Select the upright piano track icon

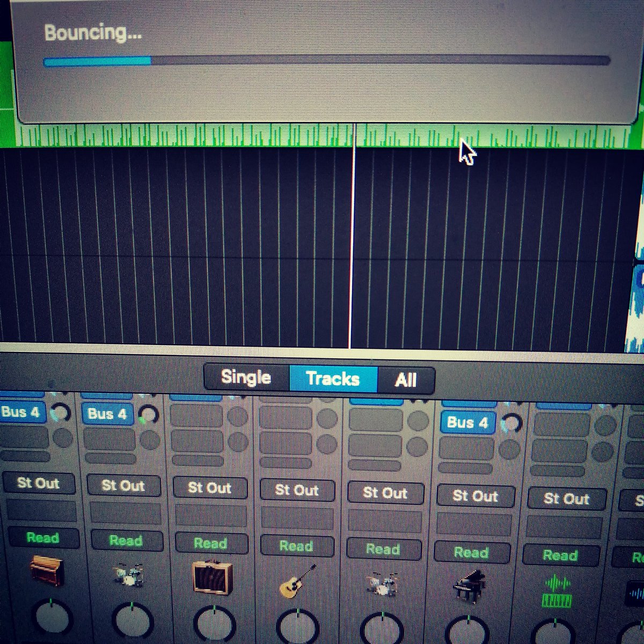pyautogui.click(x=47, y=570)
